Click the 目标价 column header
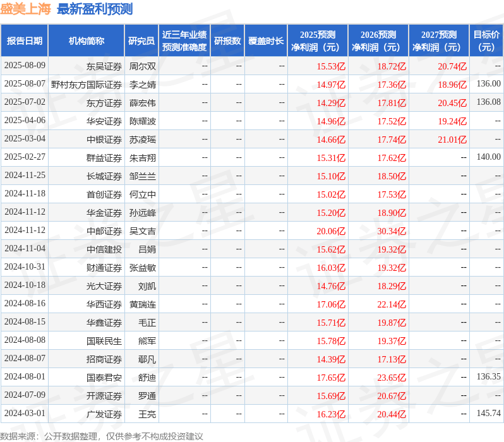 tap(486, 41)
